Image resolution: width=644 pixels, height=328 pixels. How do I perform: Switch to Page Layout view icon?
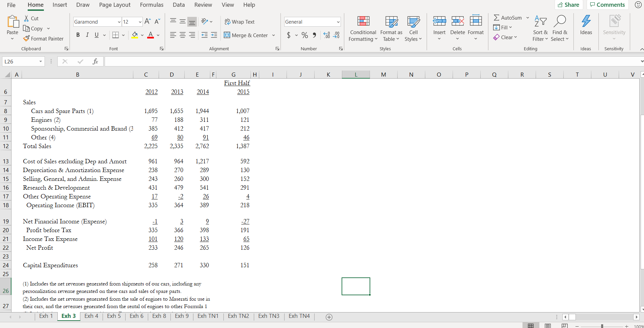(548, 326)
